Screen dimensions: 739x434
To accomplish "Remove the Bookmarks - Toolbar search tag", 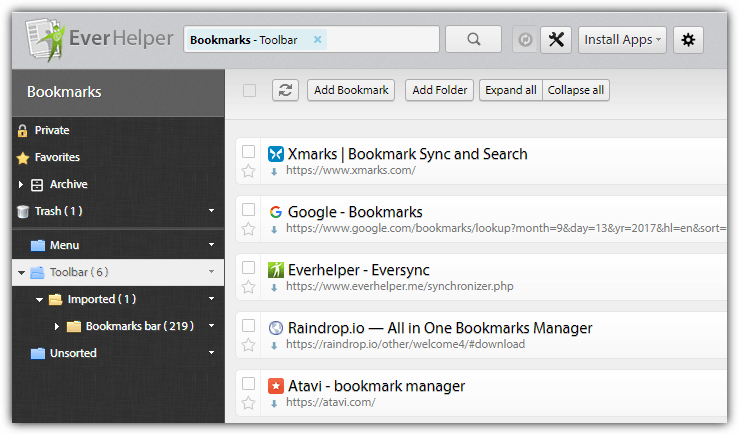I will tap(318, 40).
